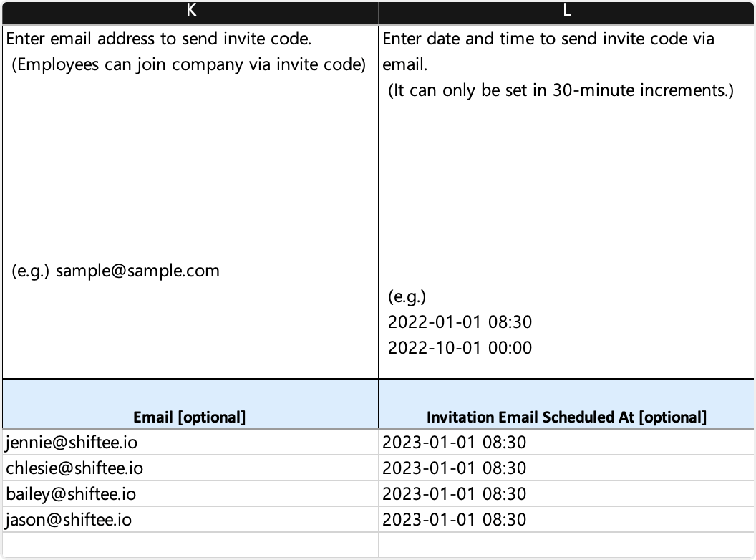756x560 pixels.
Task: Click the date and time instructions cell
Action: 566,202
